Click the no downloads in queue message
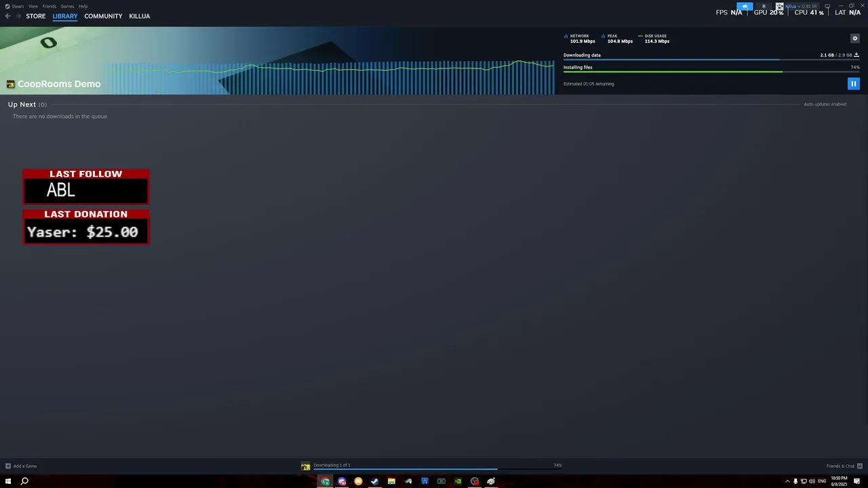This screenshot has height=488, width=868. tap(60, 117)
